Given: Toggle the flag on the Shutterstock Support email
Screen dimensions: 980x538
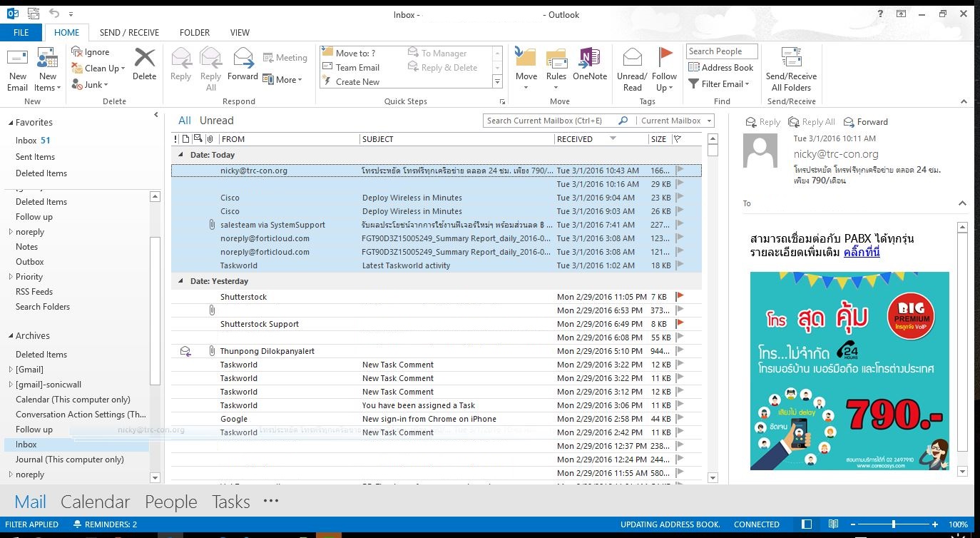Looking at the screenshot, I should (x=680, y=323).
